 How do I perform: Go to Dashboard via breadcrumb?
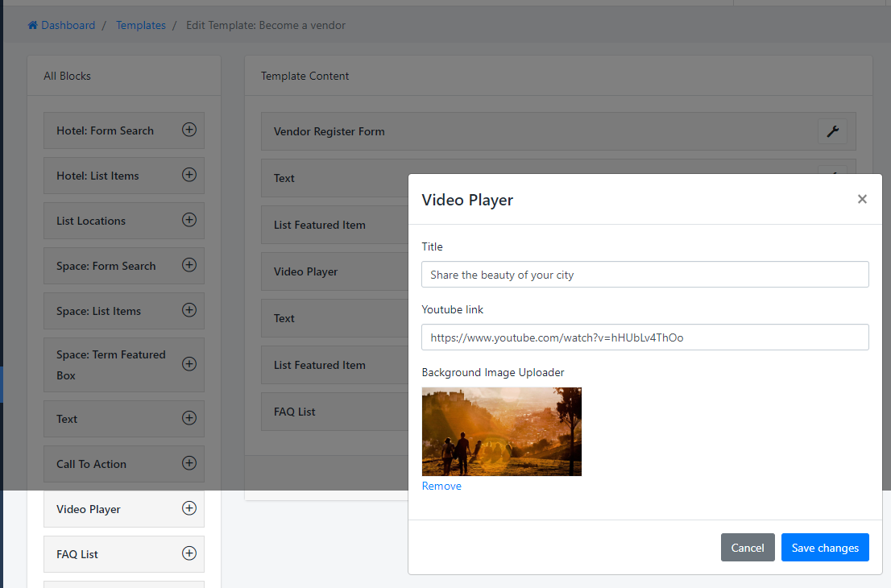(x=68, y=26)
